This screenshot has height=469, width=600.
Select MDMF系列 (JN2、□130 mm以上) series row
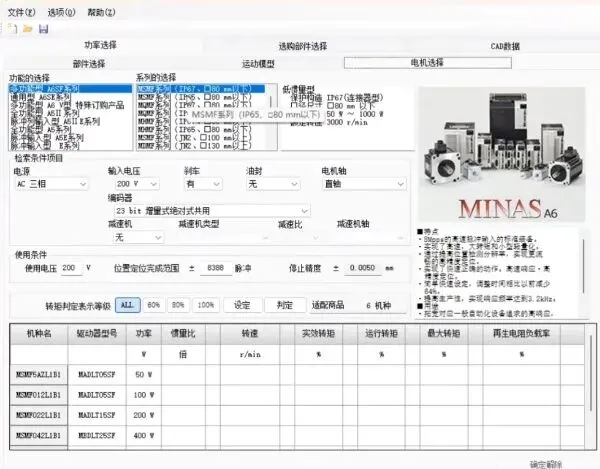(201, 145)
